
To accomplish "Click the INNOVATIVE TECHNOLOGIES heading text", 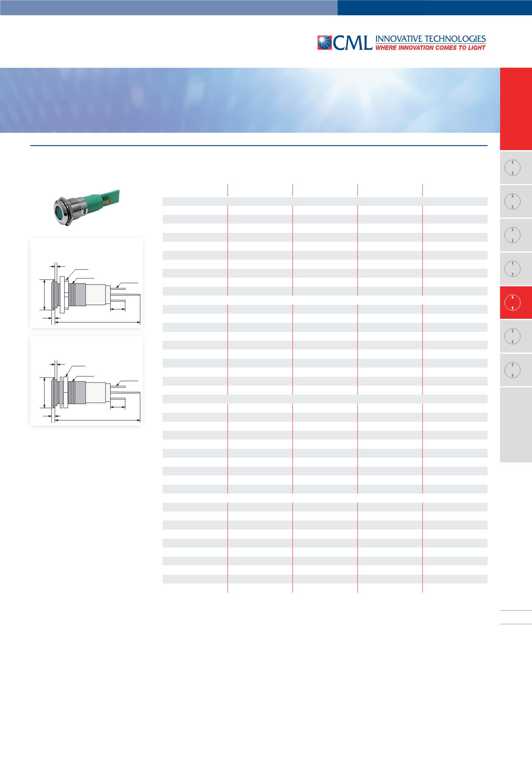I will (430, 39).
